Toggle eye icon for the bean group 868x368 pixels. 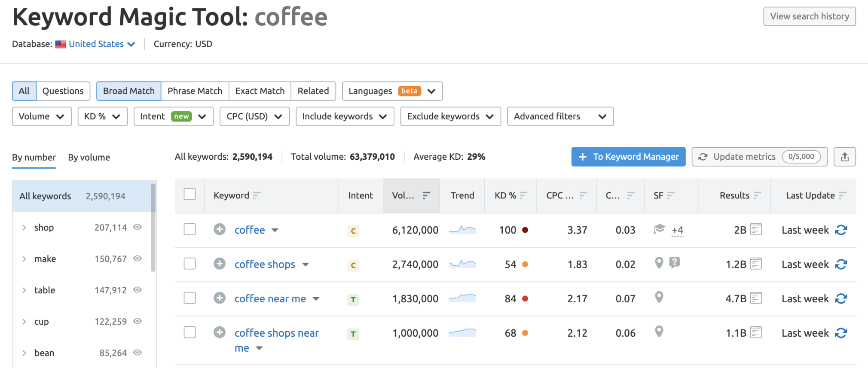(x=138, y=353)
